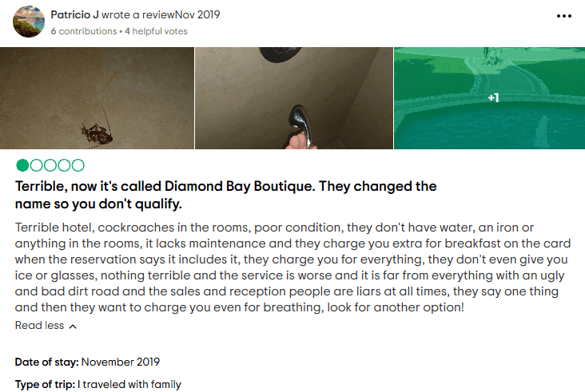Click the third empty rating bubble
The height and width of the screenshot is (392, 585).
50,165
